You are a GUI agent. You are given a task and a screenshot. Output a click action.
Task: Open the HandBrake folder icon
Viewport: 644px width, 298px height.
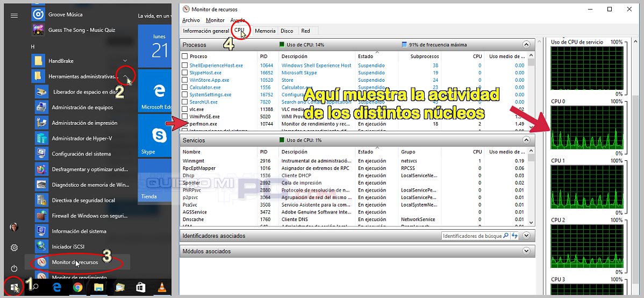(x=38, y=61)
